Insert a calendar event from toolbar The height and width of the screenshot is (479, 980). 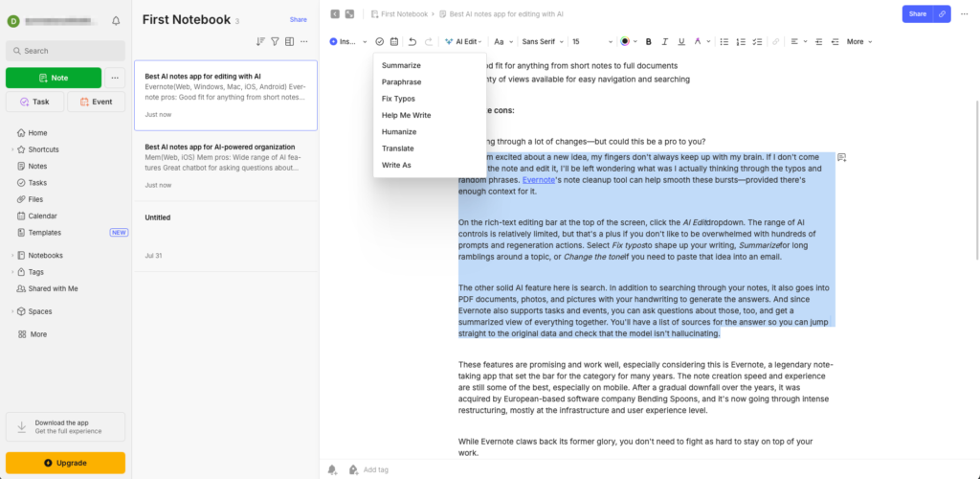pos(393,41)
